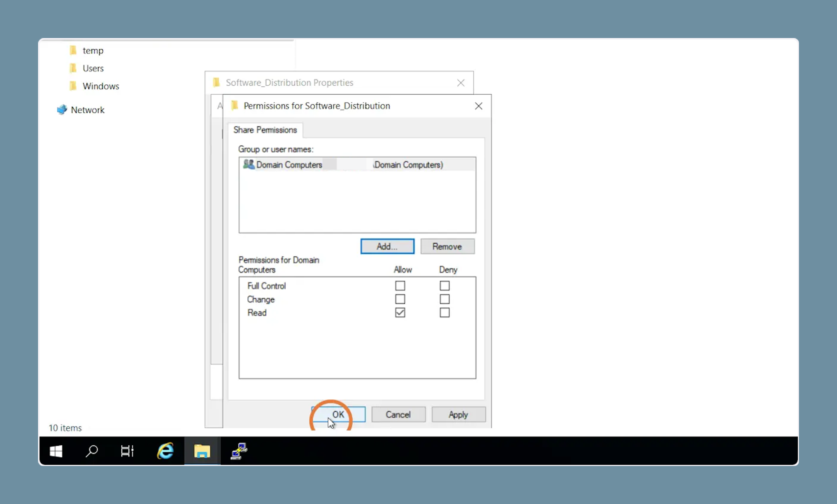Select Domain Computers group entry

358,165
